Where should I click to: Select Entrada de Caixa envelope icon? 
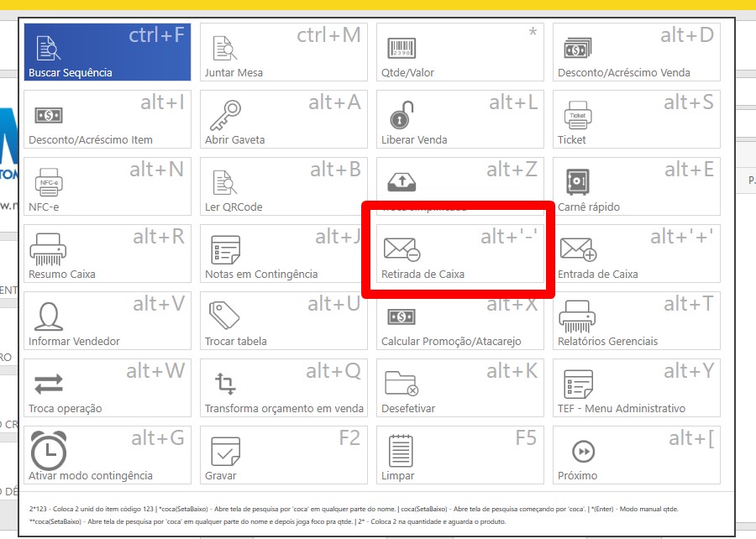click(x=578, y=249)
